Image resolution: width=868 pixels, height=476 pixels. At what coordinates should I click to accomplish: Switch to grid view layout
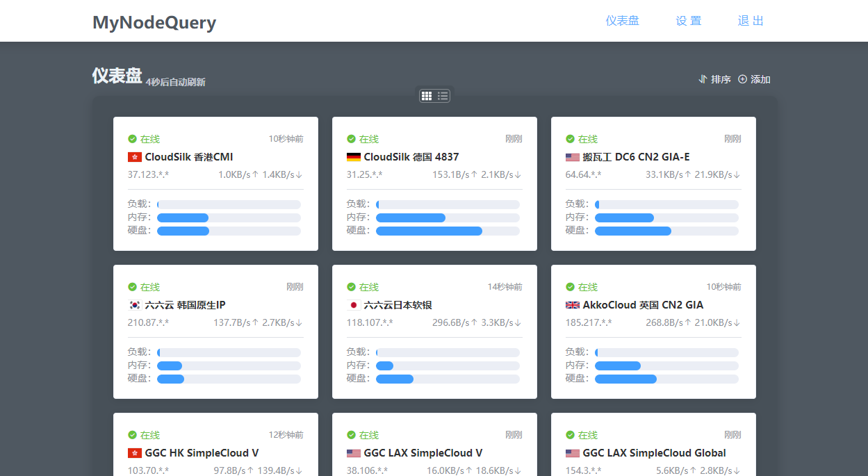[x=426, y=95]
